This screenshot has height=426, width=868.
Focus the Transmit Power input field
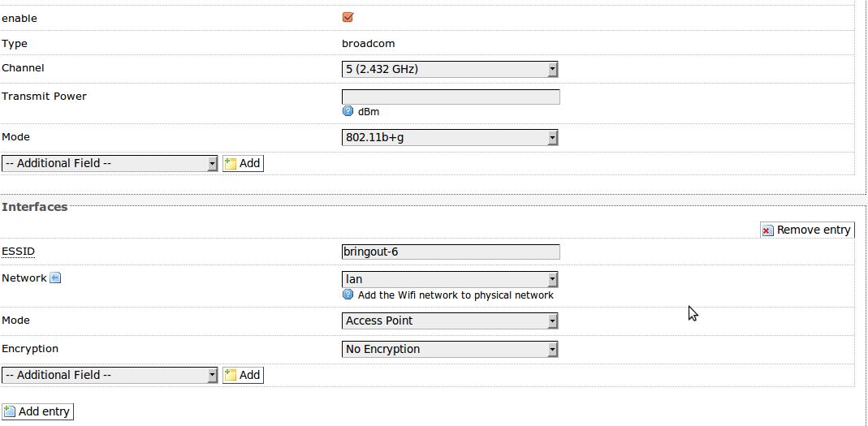(x=451, y=97)
